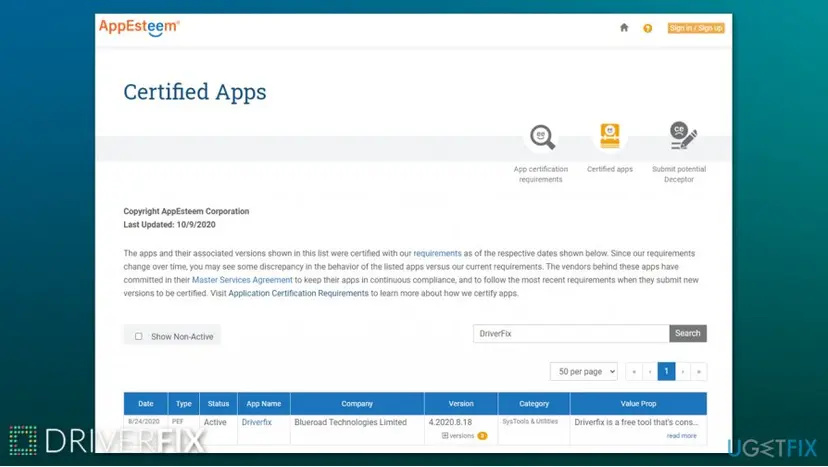Follow the requirements link in paragraph
Screen dimensions: 828x467
coord(437,254)
